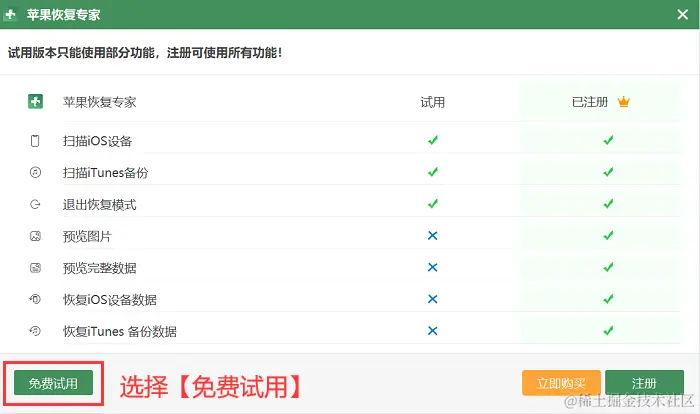The image size is (700, 414).
Task: Click the restore icon for 恢复iOS设备数据
Action: tap(35, 299)
